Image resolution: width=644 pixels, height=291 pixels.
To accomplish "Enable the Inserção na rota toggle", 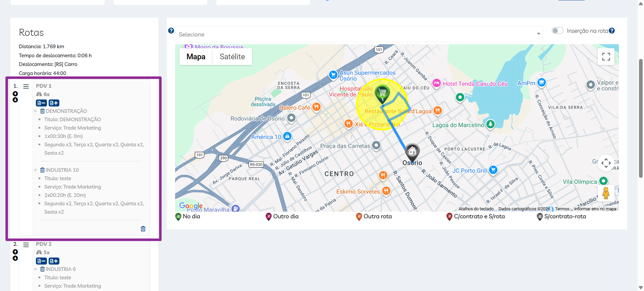I will click(x=557, y=31).
